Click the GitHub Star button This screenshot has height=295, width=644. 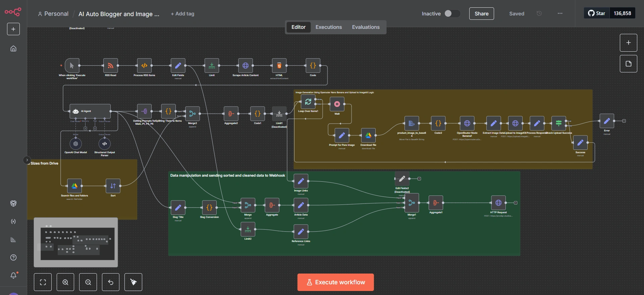tap(597, 13)
